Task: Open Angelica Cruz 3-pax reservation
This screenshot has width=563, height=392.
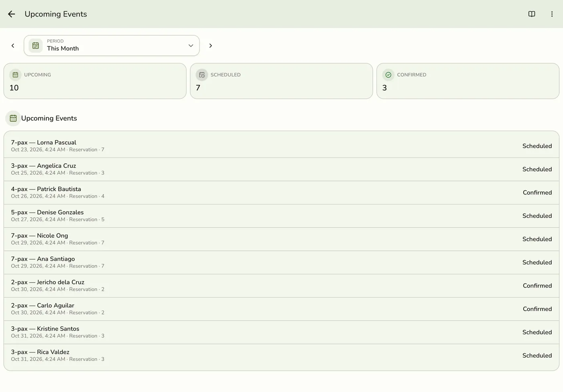Action: click(x=281, y=169)
